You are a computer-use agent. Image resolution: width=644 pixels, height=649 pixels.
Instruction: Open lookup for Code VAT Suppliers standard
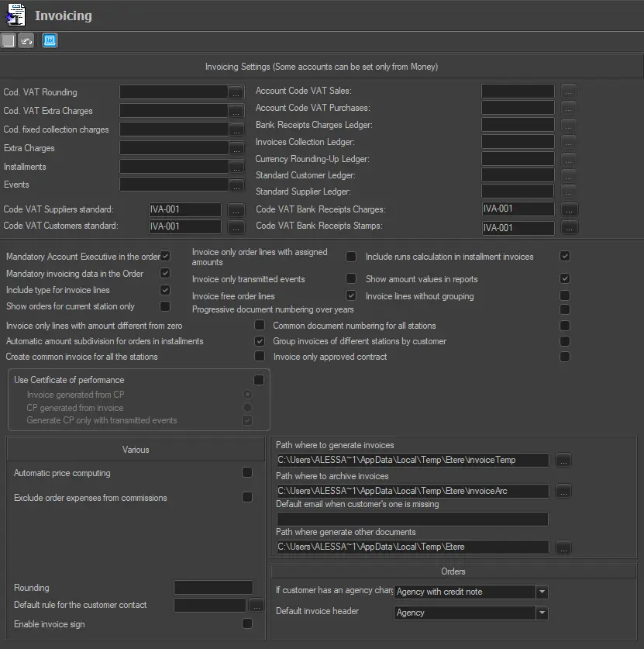pos(236,209)
